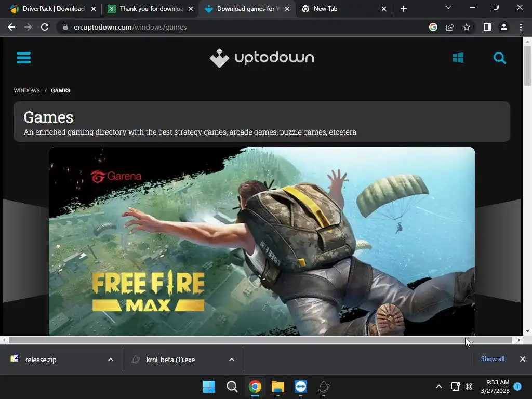Open Chrome three-dot menu
This screenshot has width=532, height=399.
tap(521, 27)
